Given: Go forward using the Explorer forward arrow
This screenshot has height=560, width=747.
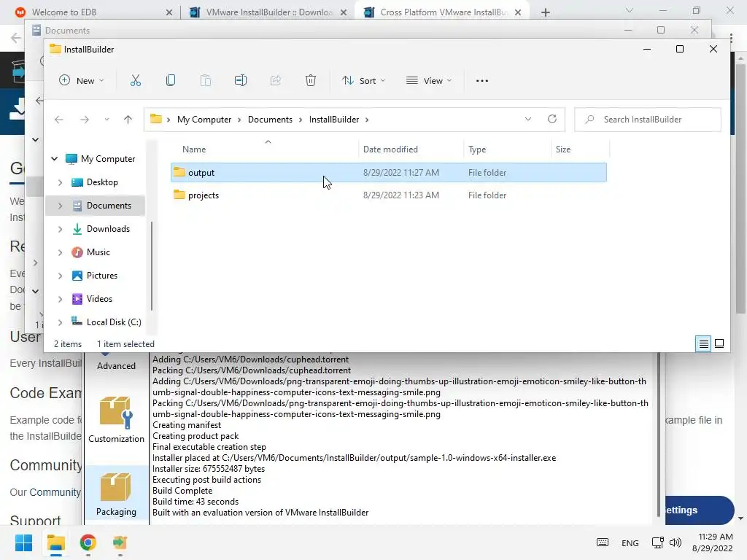Looking at the screenshot, I should pos(85,120).
